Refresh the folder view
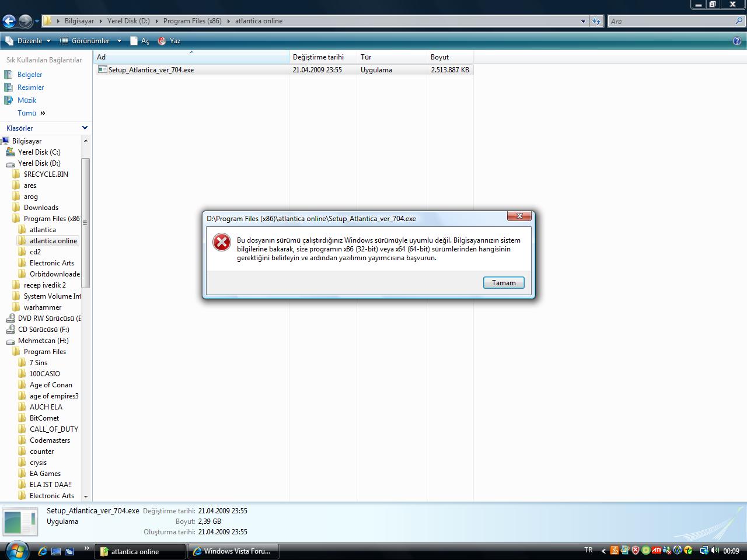The height and width of the screenshot is (560, 747). [596, 22]
